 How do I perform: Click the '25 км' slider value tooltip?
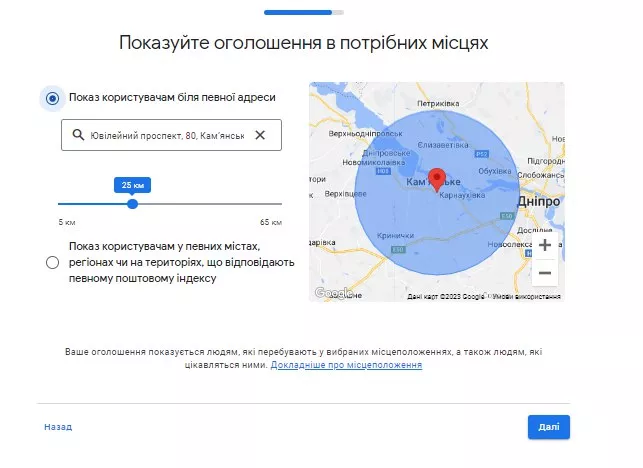132,185
